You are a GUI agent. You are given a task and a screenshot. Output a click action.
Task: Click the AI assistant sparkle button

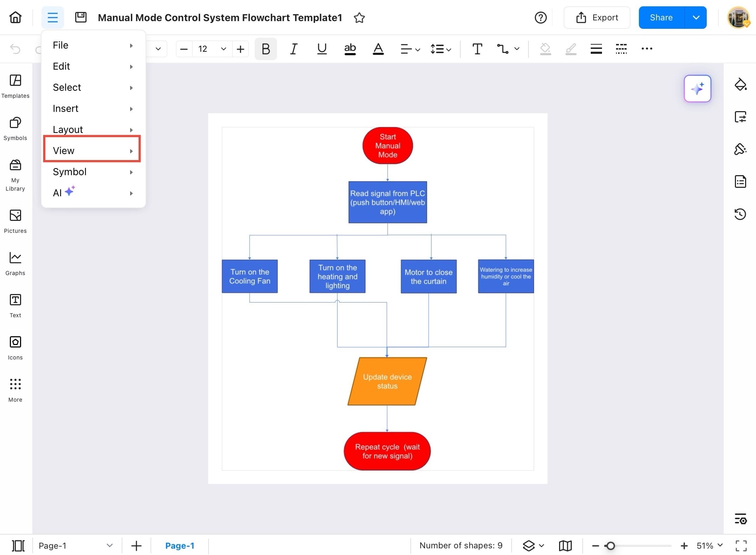click(x=697, y=88)
